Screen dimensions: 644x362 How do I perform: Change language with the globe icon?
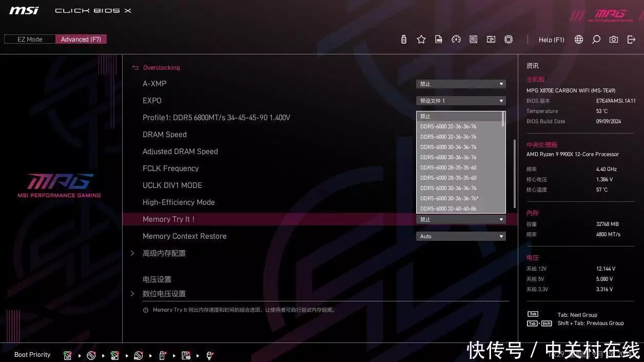click(x=579, y=40)
